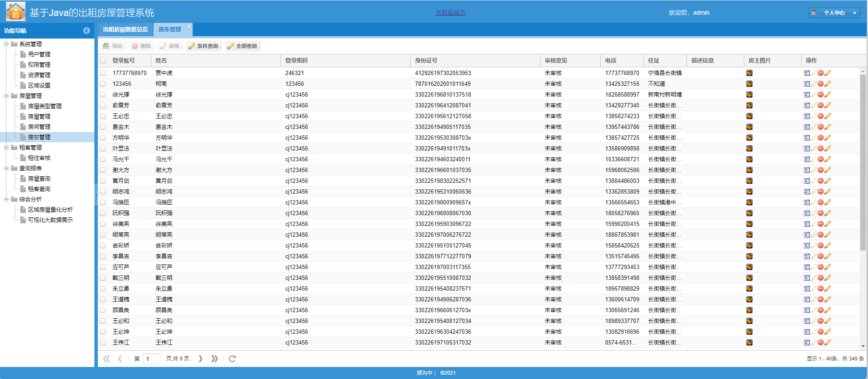The image size is (868, 379).
Task: Select the 房东管理 tab
Action: [x=170, y=29]
